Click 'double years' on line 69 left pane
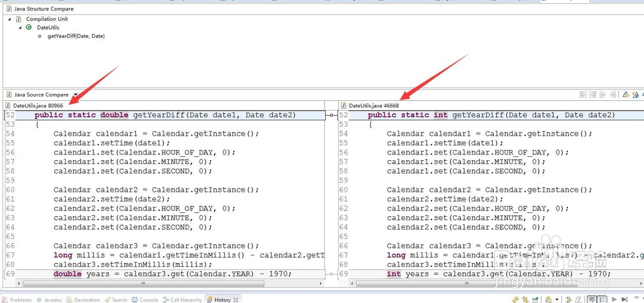Image resolution: width=644 pixels, height=303 pixels. tap(81, 274)
